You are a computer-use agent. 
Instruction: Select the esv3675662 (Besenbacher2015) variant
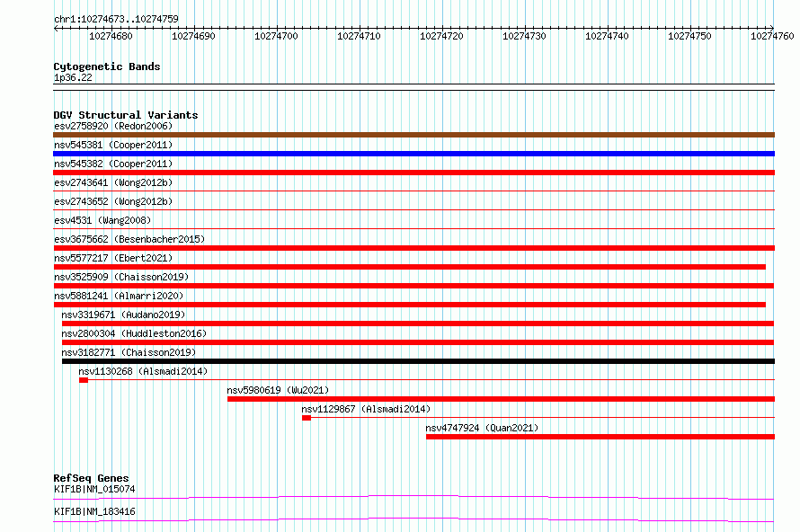coord(129,239)
